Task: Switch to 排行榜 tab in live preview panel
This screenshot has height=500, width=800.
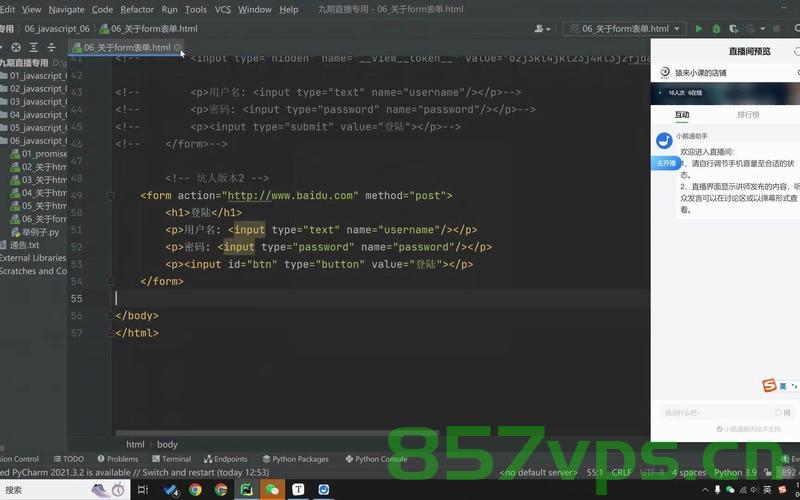Action: [748, 115]
